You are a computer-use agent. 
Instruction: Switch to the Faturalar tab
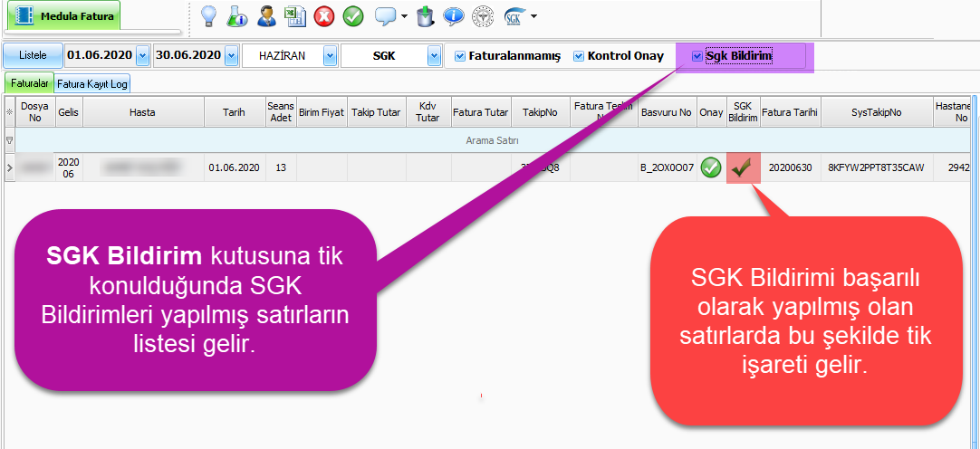pos(29,82)
